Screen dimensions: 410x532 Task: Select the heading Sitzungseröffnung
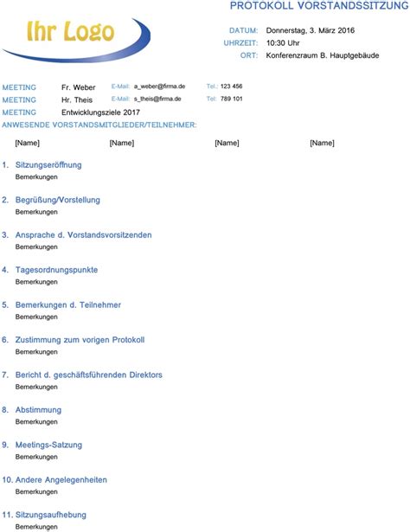point(48,165)
